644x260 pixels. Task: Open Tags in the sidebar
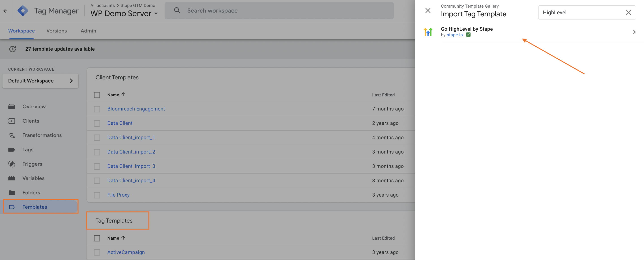tap(28, 150)
